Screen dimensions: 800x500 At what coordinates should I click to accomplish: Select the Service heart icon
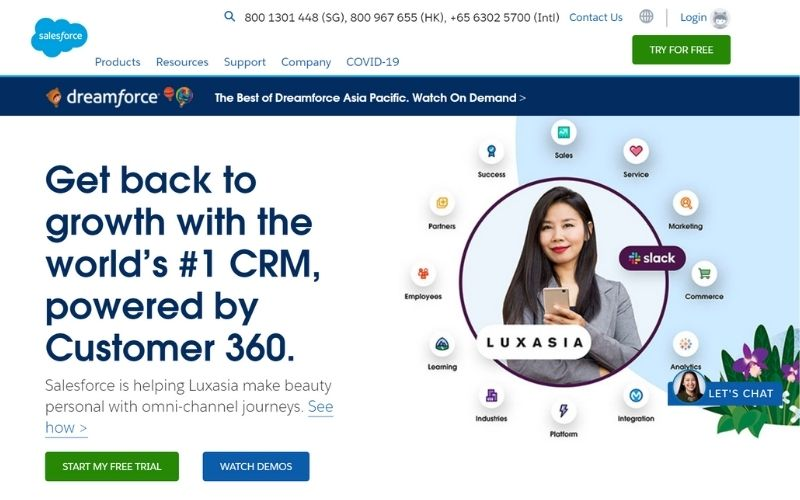(636, 151)
